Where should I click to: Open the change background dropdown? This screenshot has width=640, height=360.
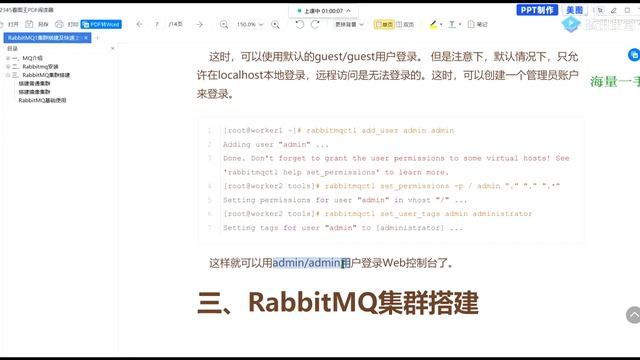coord(349,24)
